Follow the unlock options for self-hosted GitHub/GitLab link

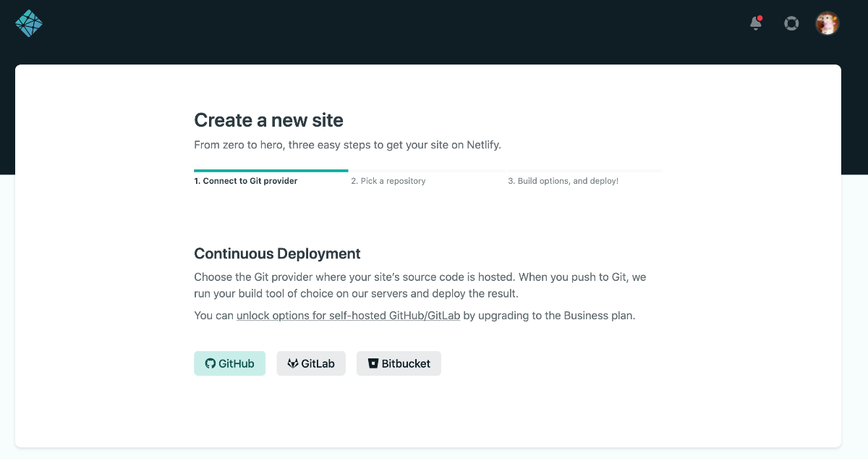coord(348,316)
